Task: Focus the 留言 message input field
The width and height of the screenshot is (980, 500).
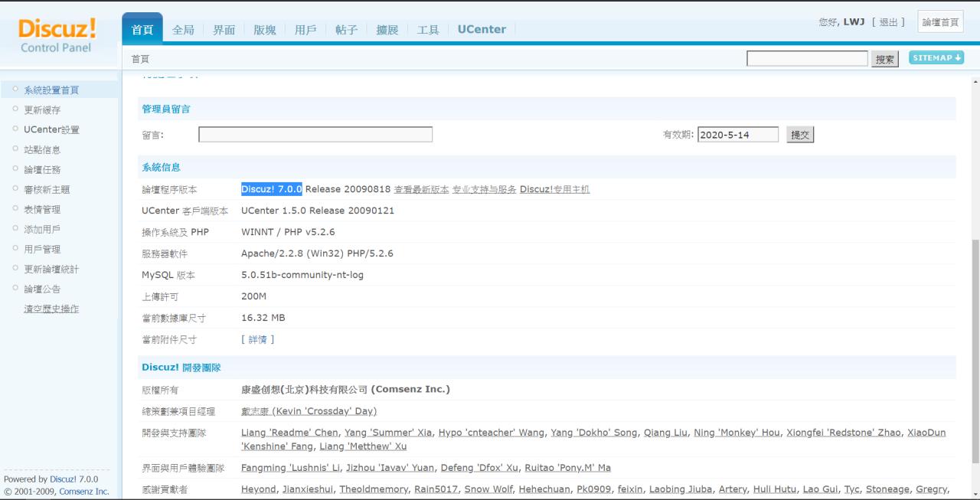Action: pyautogui.click(x=315, y=135)
